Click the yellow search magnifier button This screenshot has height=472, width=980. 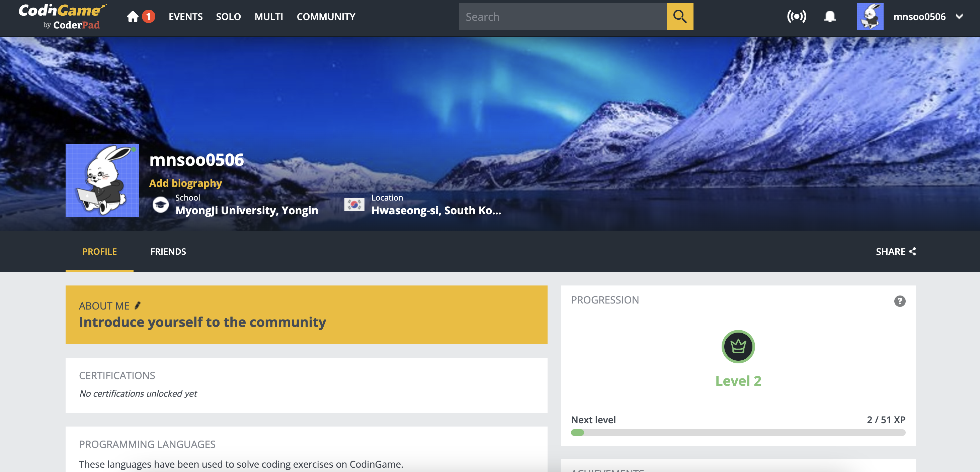[680, 16]
